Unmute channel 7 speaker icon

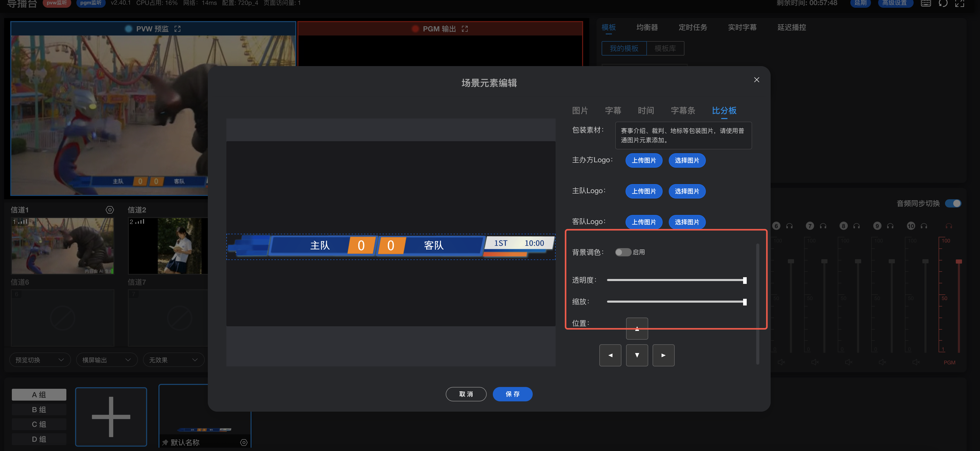pyautogui.click(x=815, y=362)
